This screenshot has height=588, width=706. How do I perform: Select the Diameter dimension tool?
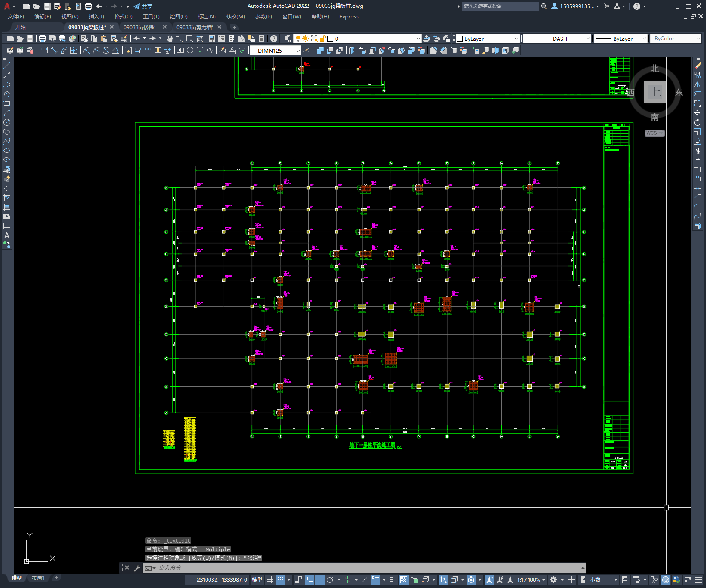106,50
